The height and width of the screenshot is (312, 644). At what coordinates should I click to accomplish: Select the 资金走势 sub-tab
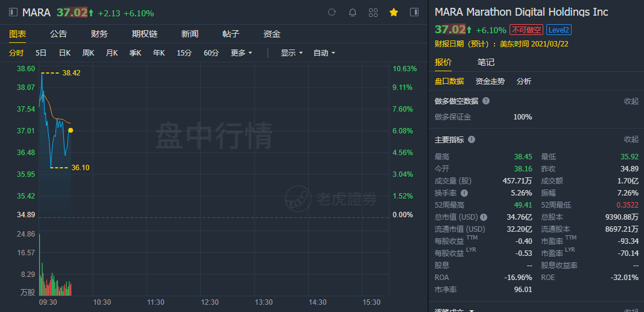coord(490,81)
